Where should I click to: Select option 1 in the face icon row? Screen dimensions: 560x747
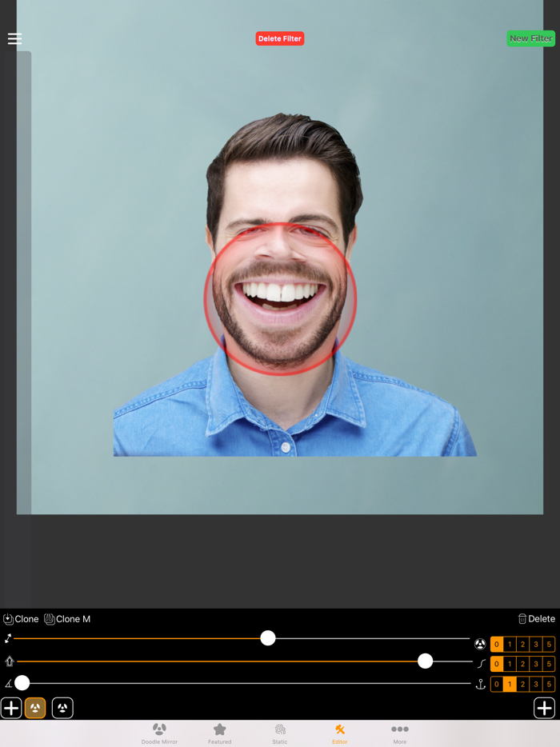[510, 644]
